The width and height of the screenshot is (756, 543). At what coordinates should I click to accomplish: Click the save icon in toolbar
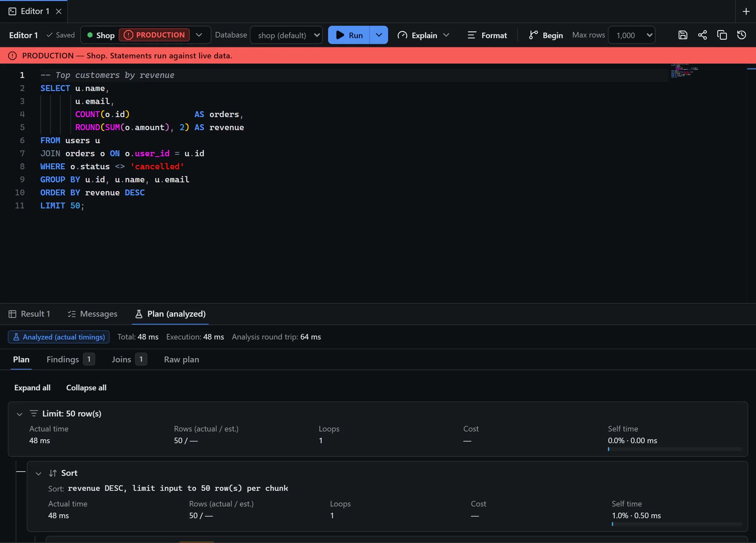coord(683,35)
